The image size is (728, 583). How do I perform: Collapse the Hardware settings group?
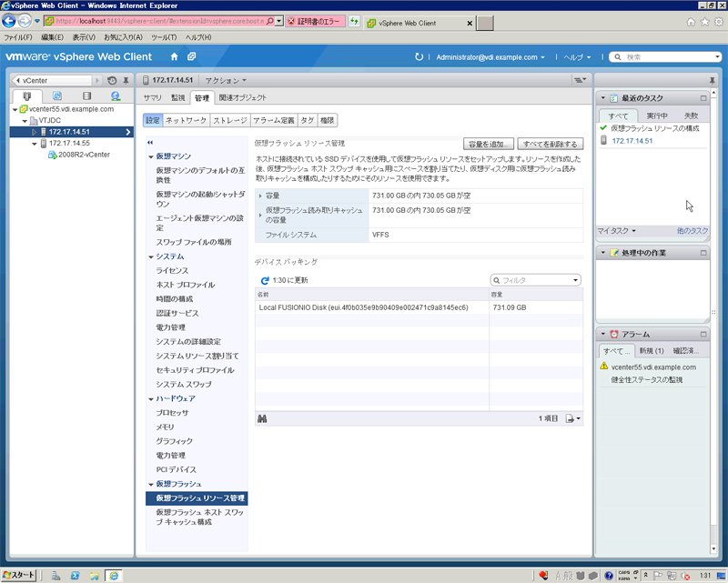pyautogui.click(x=151, y=398)
